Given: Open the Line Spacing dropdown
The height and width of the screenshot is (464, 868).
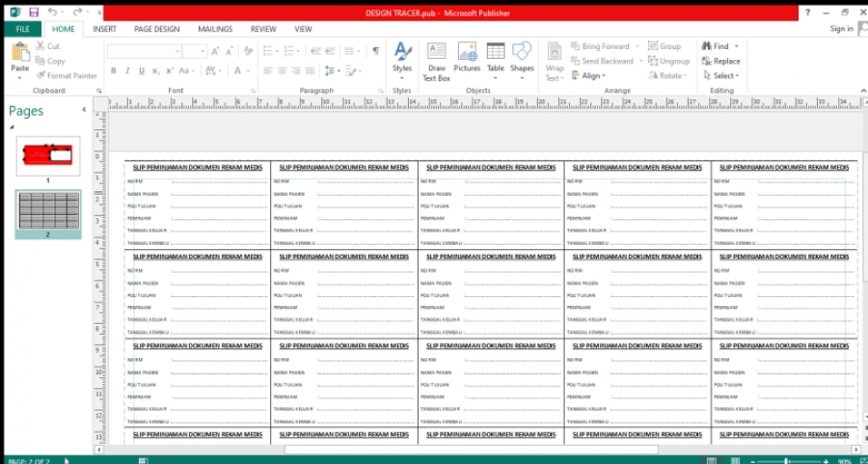Looking at the screenshot, I should 331,70.
